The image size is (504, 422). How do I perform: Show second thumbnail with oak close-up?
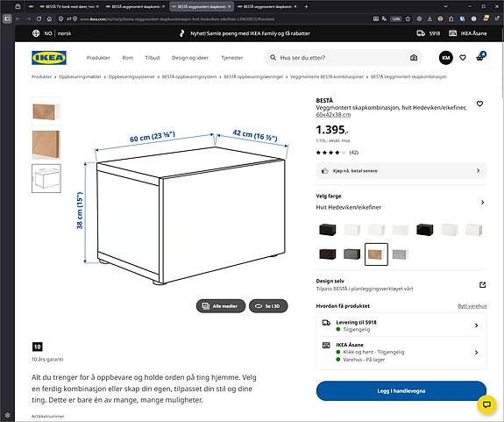point(46,145)
